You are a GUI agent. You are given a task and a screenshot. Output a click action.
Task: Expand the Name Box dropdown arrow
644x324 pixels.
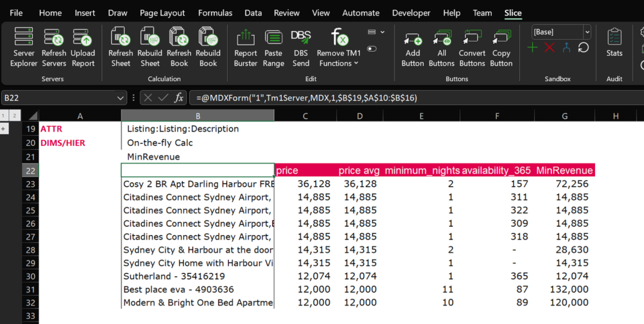pos(121,98)
